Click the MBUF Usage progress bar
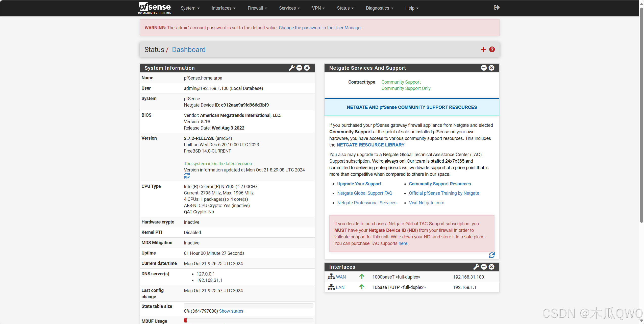This screenshot has width=644, height=324. 249,320
